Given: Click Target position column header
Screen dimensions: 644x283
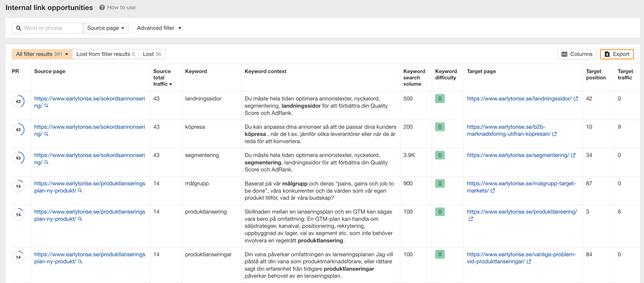Looking at the screenshot, I should coord(596,75).
